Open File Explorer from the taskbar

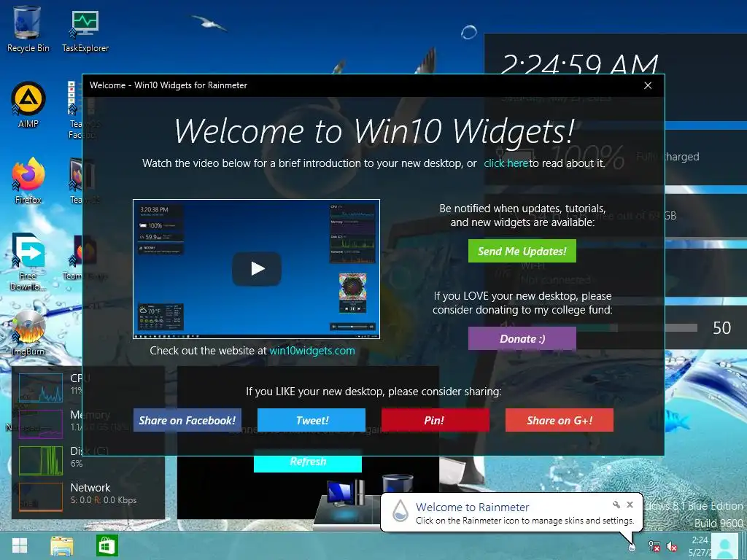point(62,545)
